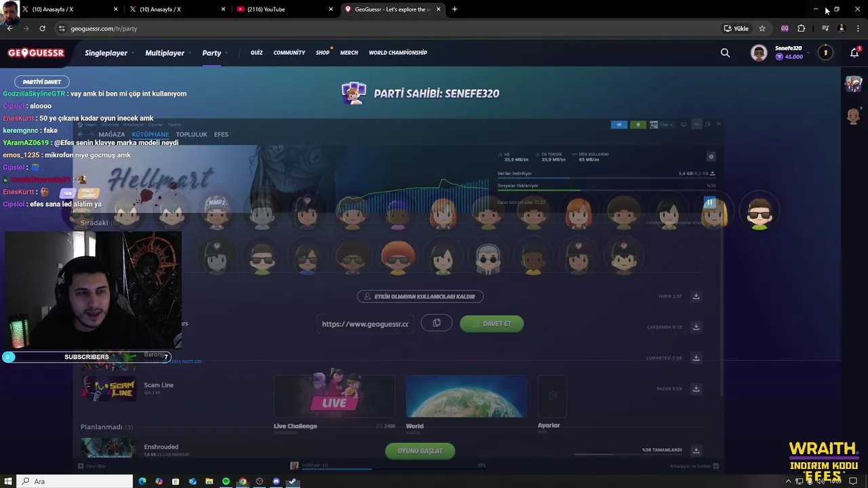Open Spotify from the taskbar
This screenshot has height=488, width=868.
(226, 481)
